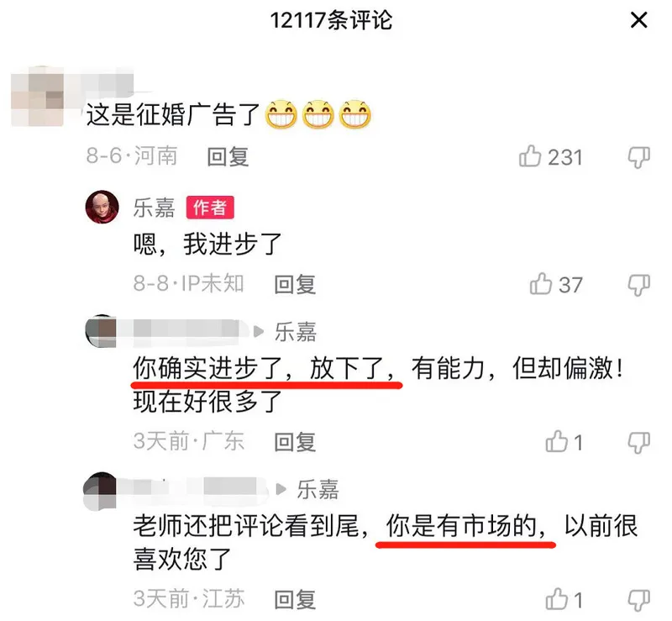This screenshot has height=621, width=672.
Task: Like the 你确实进步了 reply from 广东
Action: pyautogui.click(x=557, y=441)
